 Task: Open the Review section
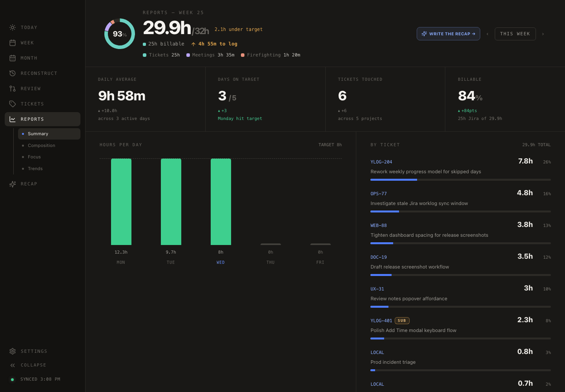click(42, 89)
